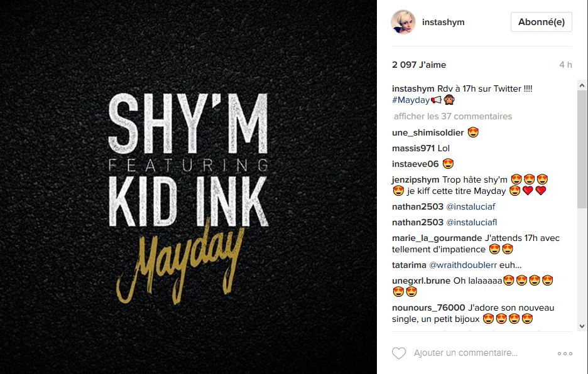Visit commenter massis971's profile
Image resolution: width=588 pixels, height=374 pixels.
coord(413,148)
